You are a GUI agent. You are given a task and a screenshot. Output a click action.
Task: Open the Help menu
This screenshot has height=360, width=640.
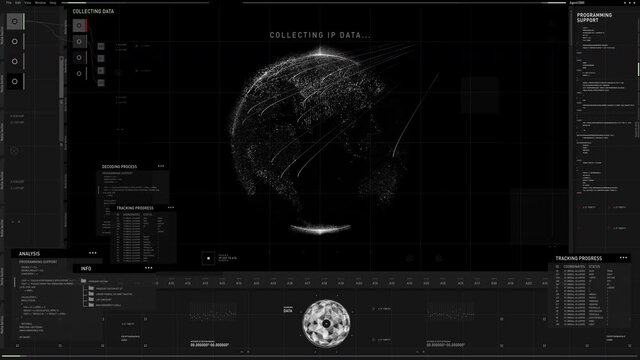tap(53, 2)
